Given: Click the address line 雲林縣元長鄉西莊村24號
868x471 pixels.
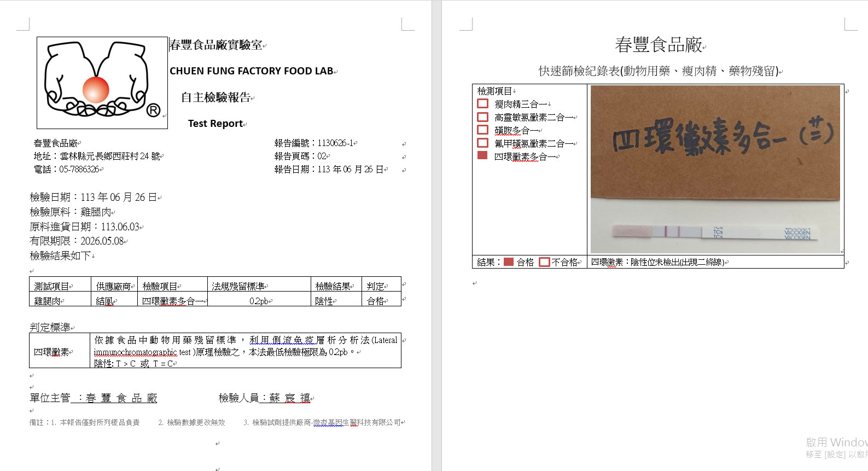Looking at the screenshot, I should [x=97, y=156].
